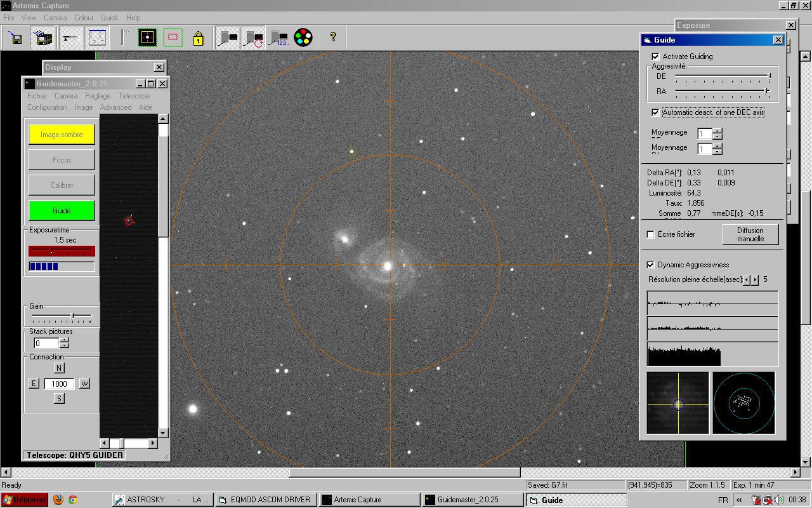Image resolution: width=812 pixels, height=508 pixels.
Task: Click the green Guide button
Action: tap(62, 211)
